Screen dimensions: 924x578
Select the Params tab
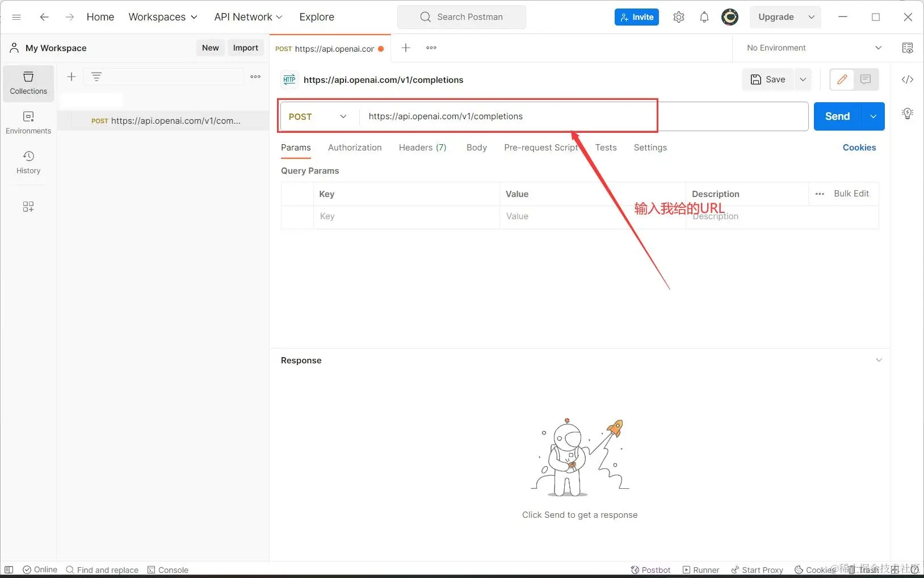(296, 148)
